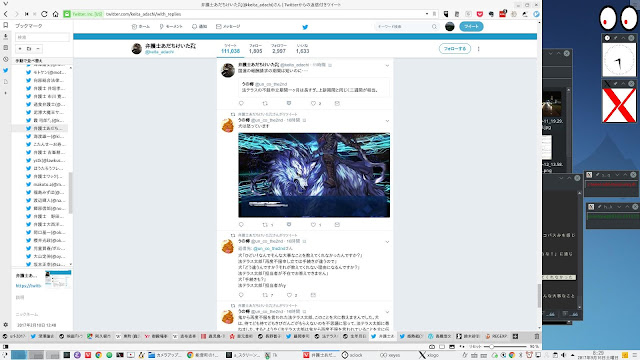
Task: Toggle the side panel from status bar
Action: coord(5,347)
